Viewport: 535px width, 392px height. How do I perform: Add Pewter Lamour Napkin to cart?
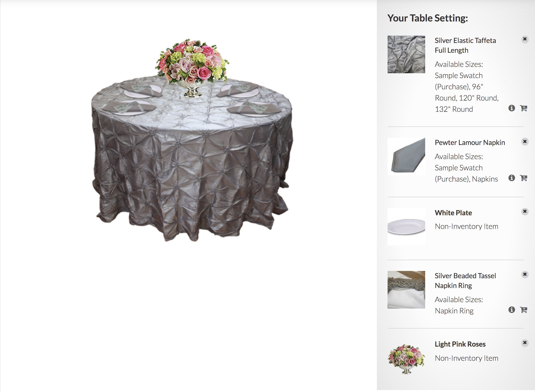pos(524,178)
